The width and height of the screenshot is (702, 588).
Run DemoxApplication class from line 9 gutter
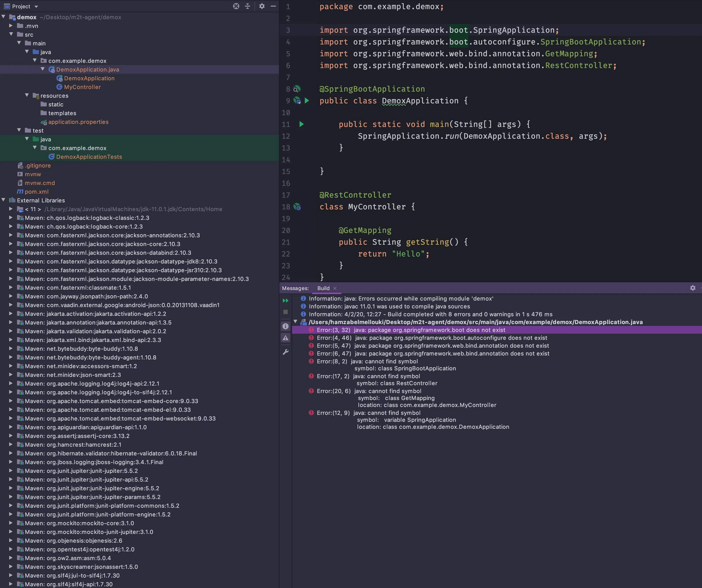(x=306, y=101)
